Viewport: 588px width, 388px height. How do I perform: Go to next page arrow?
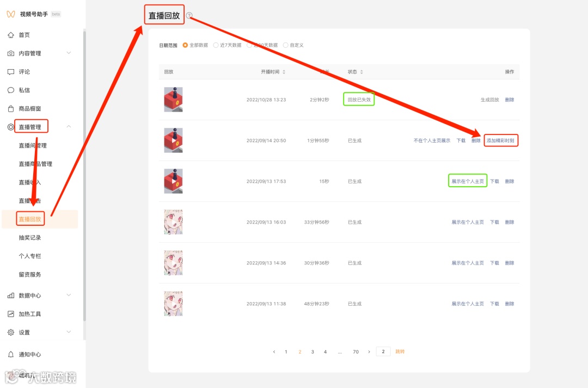[x=369, y=352]
